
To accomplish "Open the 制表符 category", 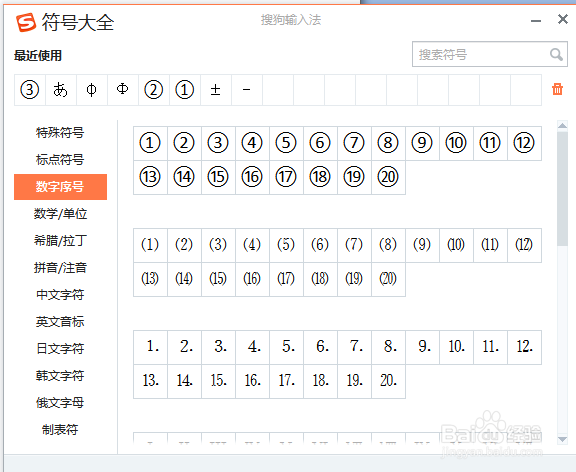I will [60, 429].
